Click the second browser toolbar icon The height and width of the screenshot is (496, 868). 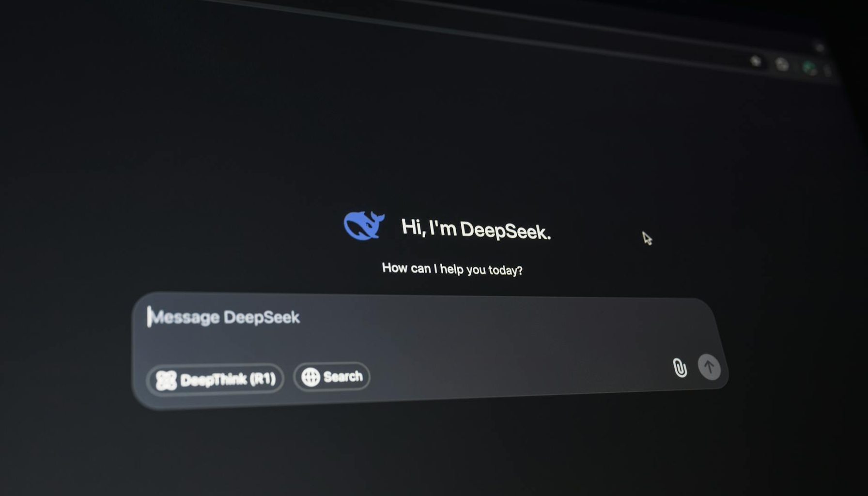pos(782,64)
